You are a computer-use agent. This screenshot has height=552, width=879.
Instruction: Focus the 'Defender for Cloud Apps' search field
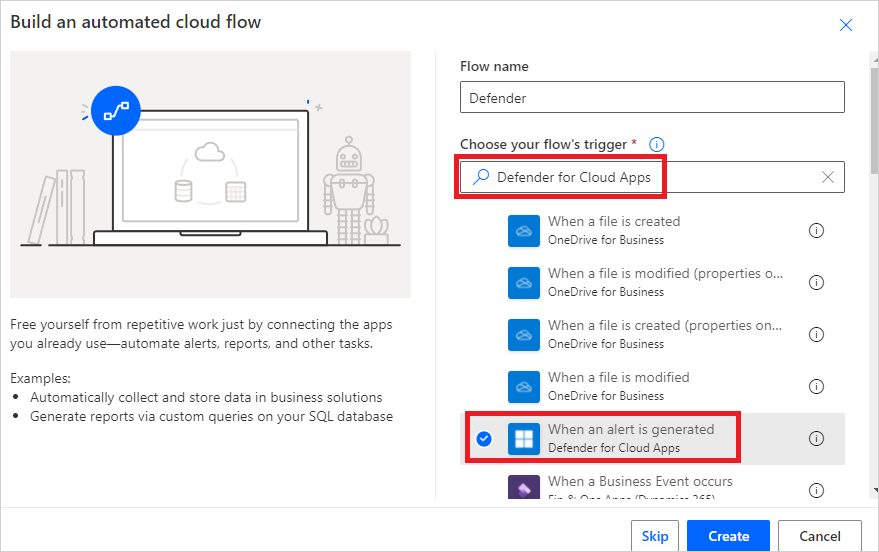click(650, 177)
